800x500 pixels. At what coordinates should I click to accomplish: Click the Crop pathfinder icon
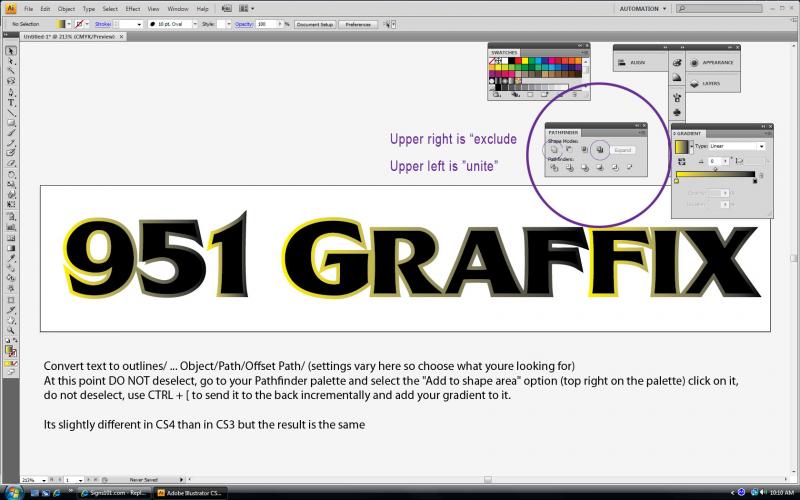coord(600,167)
